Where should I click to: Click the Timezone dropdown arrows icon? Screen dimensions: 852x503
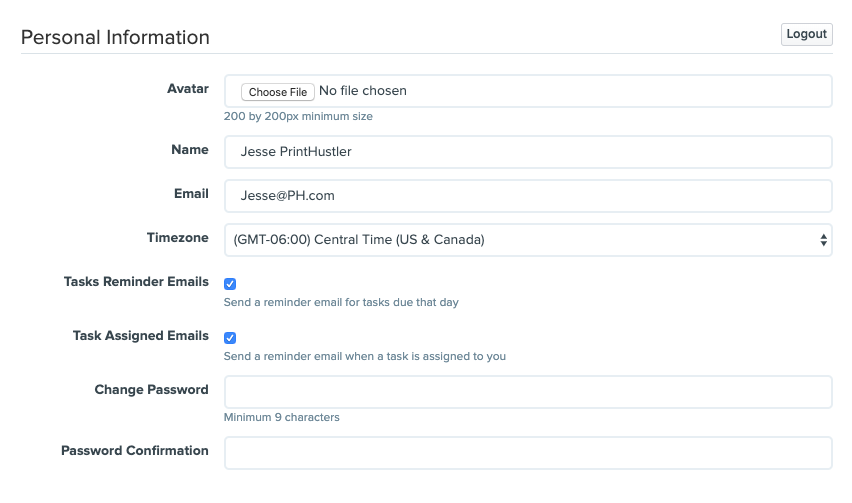(x=823, y=240)
